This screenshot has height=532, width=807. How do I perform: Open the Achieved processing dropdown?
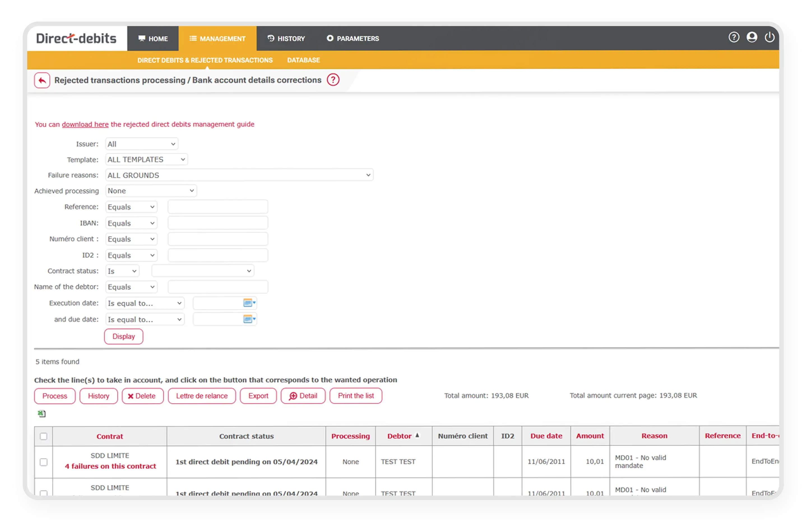coord(151,191)
